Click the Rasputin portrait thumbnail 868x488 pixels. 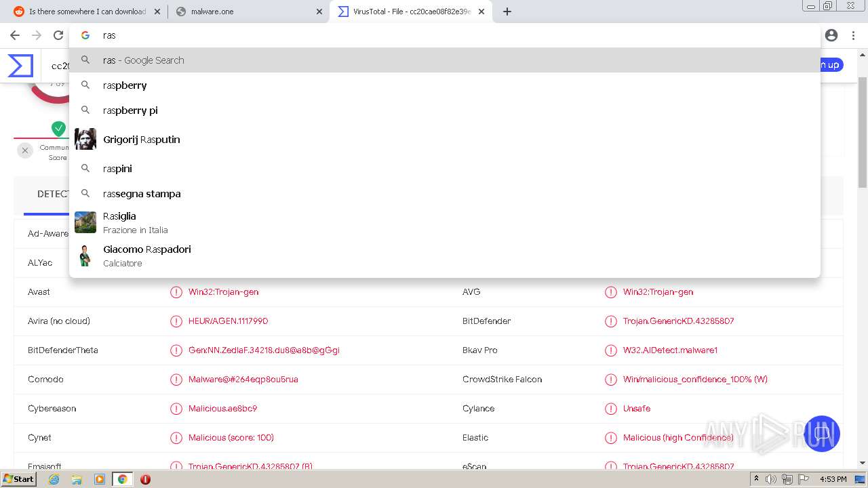click(85, 139)
